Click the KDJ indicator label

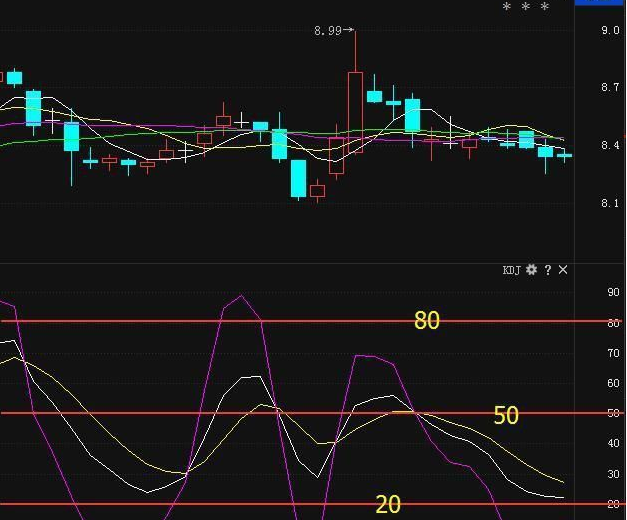click(x=511, y=270)
